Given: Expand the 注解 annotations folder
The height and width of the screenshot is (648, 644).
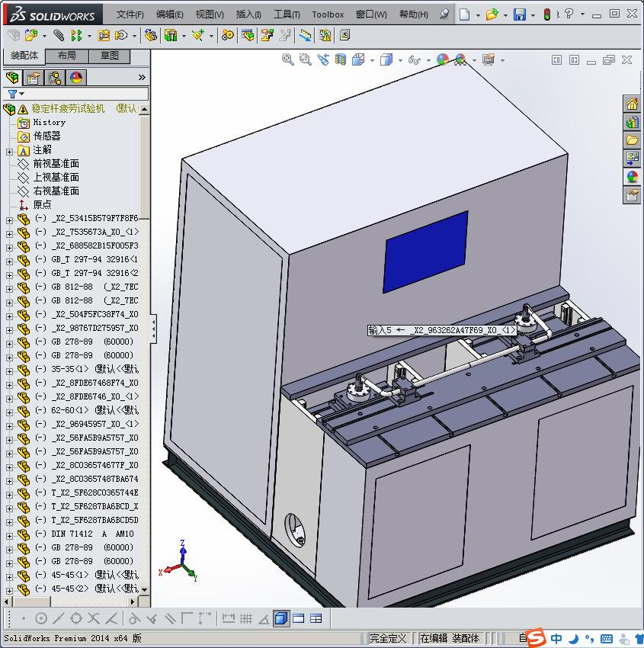Looking at the screenshot, I should point(9,152).
